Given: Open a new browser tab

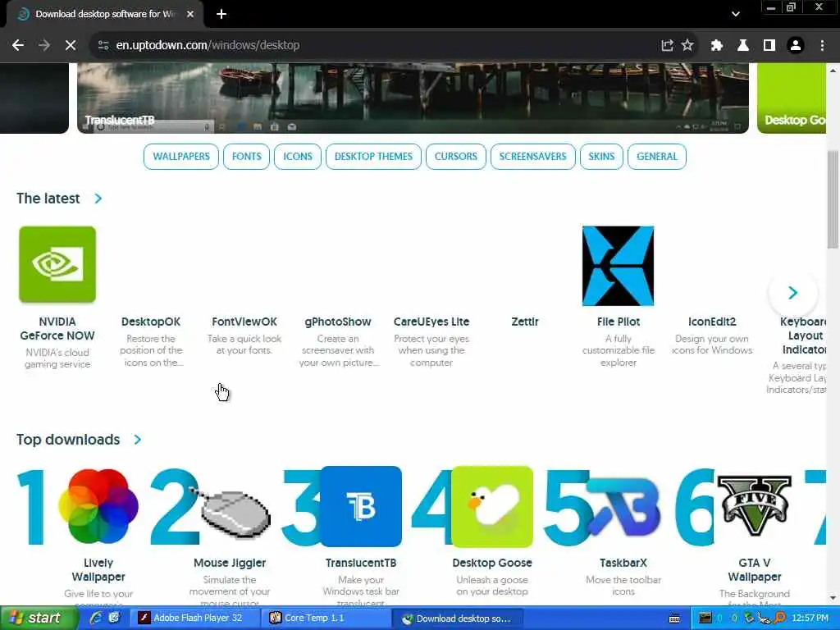Looking at the screenshot, I should (221, 14).
